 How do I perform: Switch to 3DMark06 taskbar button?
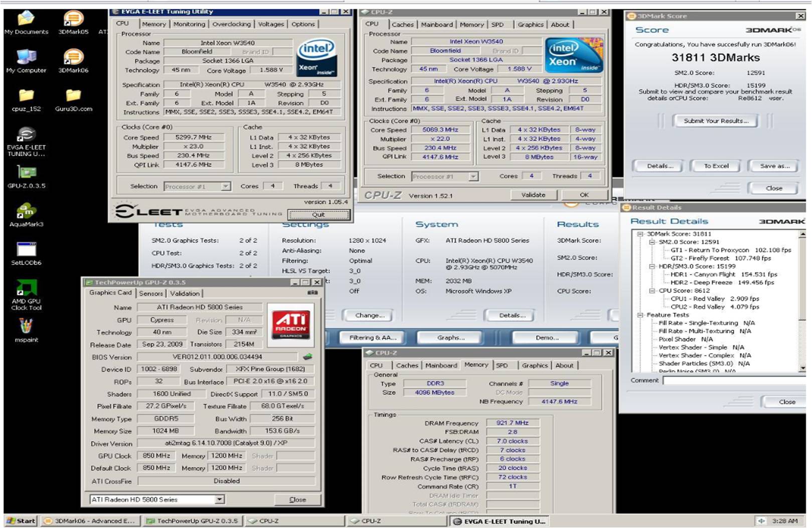[x=90, y=521]
